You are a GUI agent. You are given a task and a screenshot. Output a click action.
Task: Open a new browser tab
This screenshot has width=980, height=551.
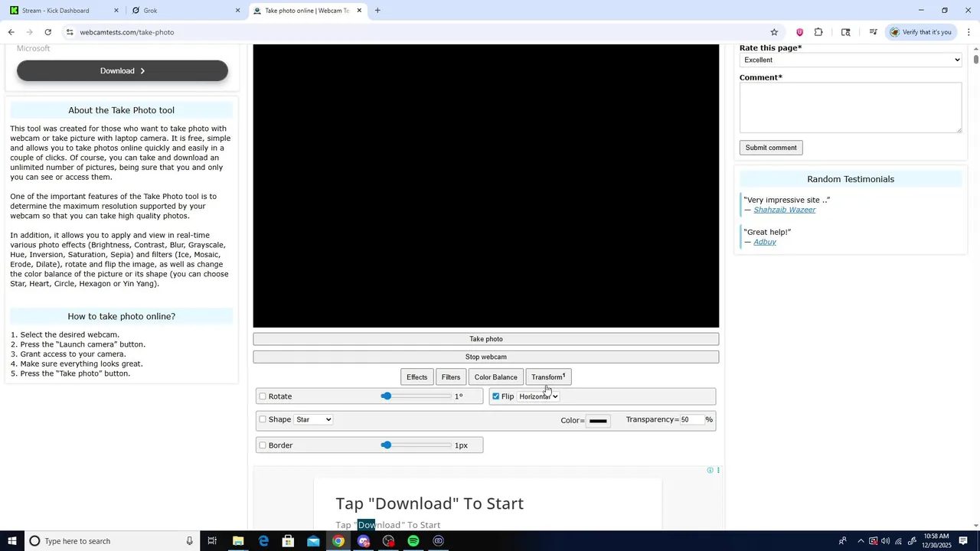point(377,11)
